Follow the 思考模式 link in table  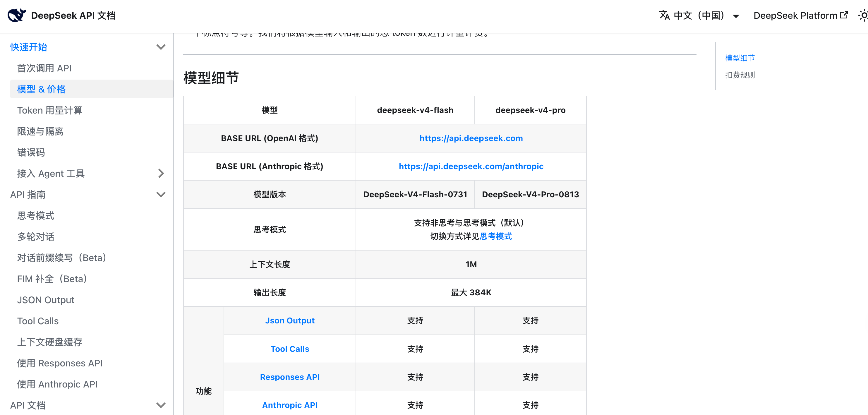(496, 236)
